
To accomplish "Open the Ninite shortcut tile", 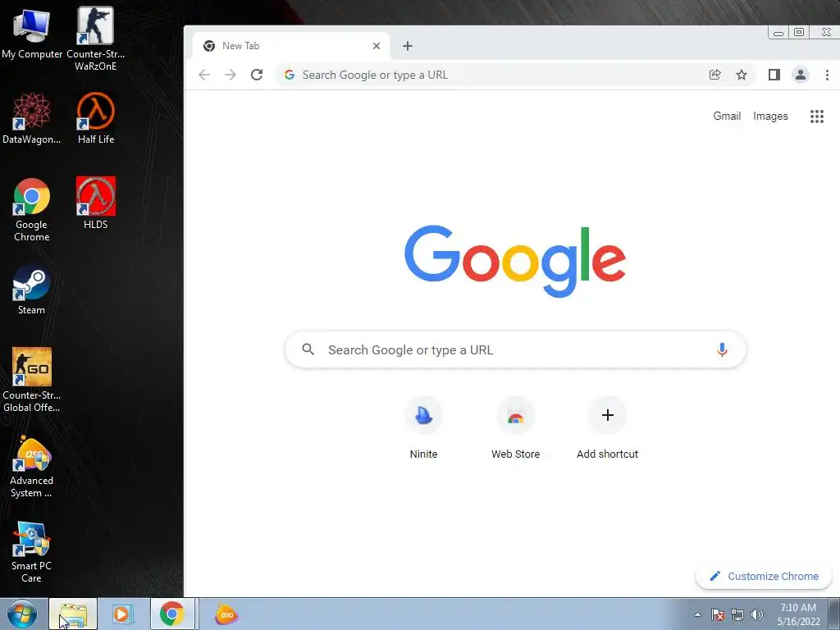I will point(423,428).
